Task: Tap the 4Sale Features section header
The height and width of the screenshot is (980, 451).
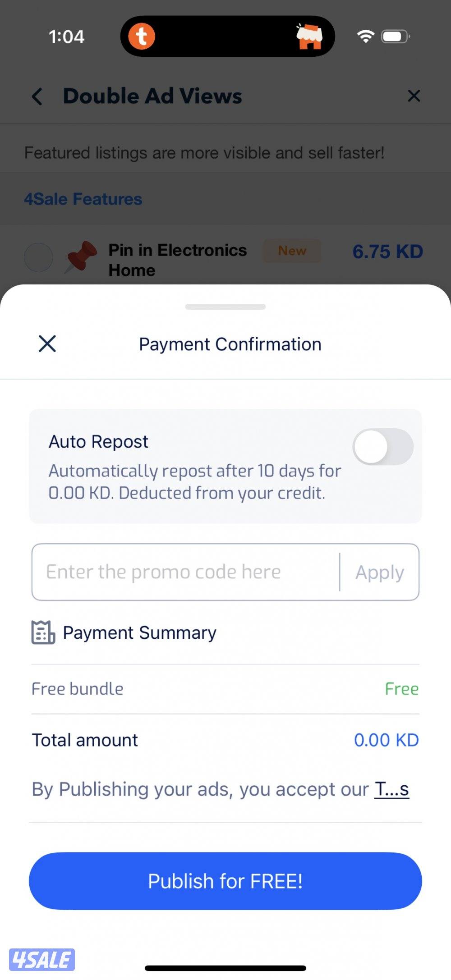Action: tap(83, 199)
